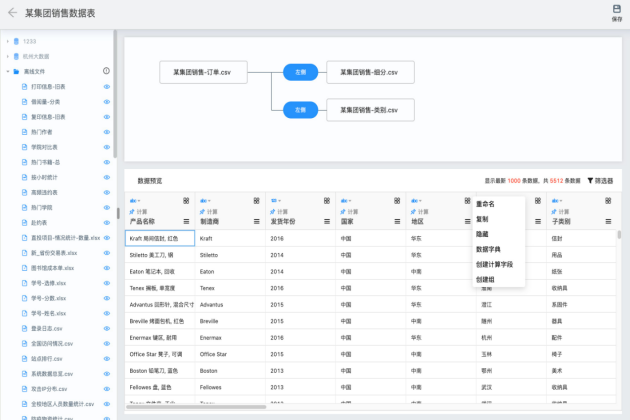Open the grid icon in 产品名称 column

[x=186, y=201]
